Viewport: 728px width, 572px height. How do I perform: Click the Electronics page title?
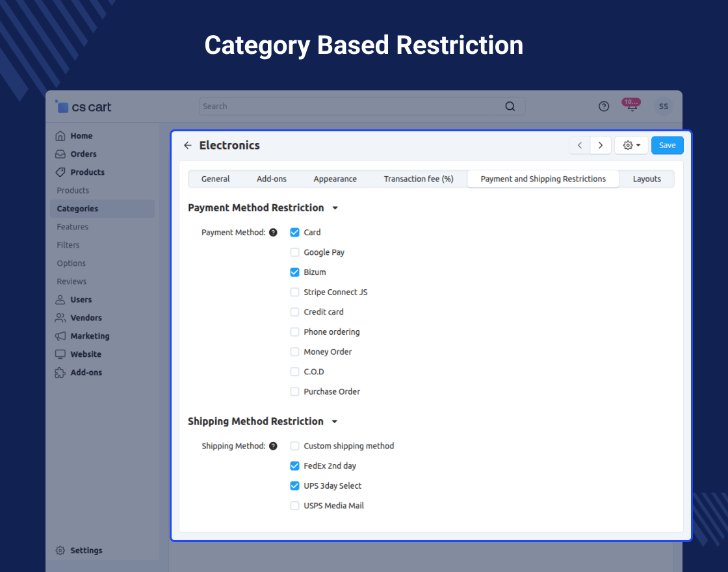point(229,146)
